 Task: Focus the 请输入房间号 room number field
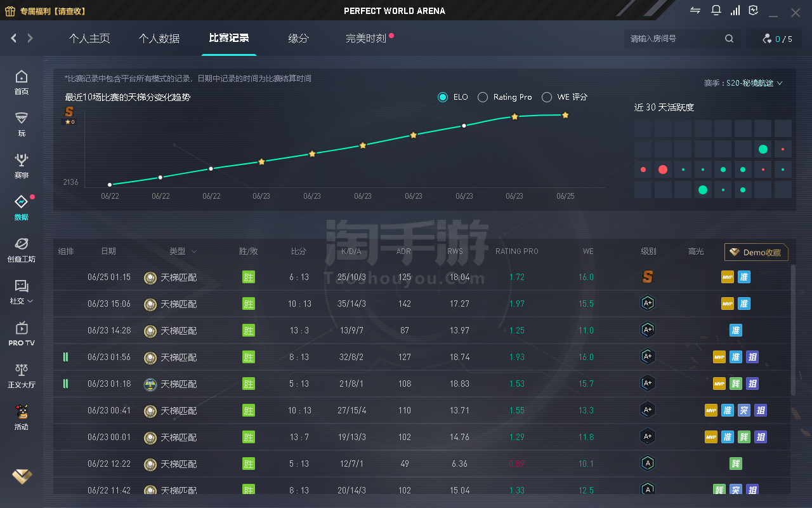pyautogui.click(x=674, y=39)
